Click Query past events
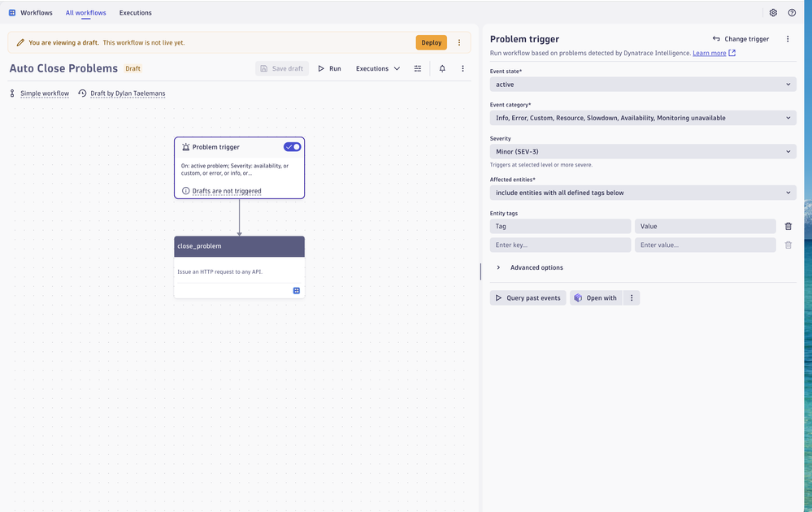 click(528, 297)
